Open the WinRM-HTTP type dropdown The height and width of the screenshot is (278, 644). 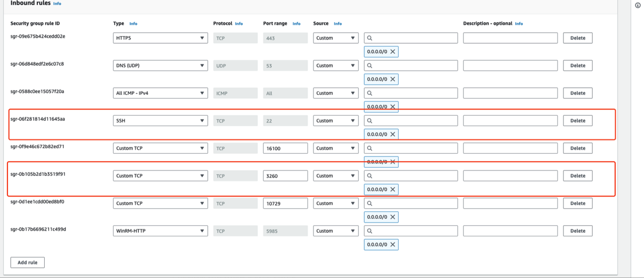(x=160, y=231)
